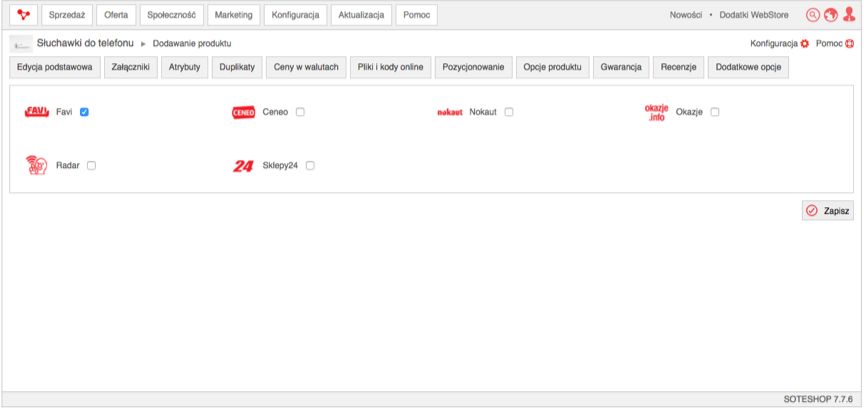Click the Sklepy24 label text
The image size is (864, 410).
(x=280, y=165)
